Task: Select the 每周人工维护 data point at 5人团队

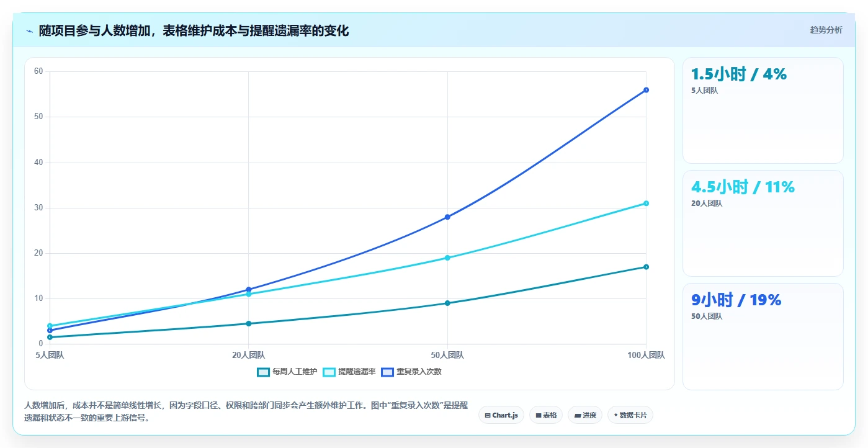Action: coord(50,337)
